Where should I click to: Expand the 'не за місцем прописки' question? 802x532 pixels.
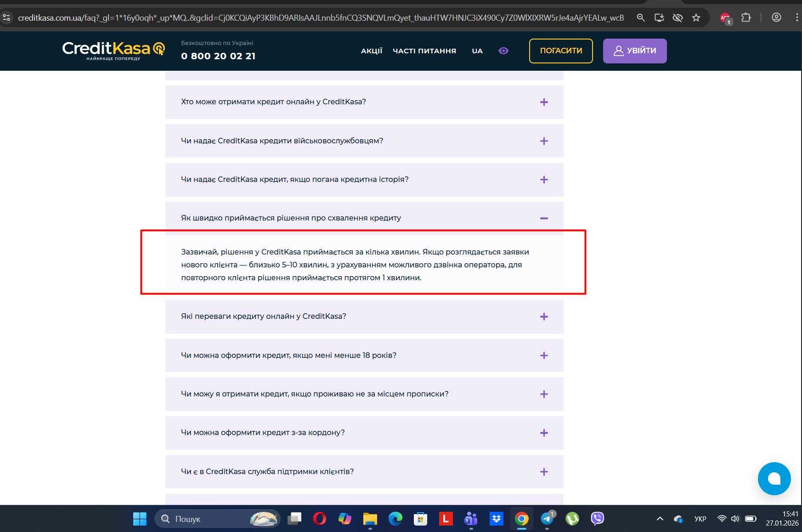point(364,394)
